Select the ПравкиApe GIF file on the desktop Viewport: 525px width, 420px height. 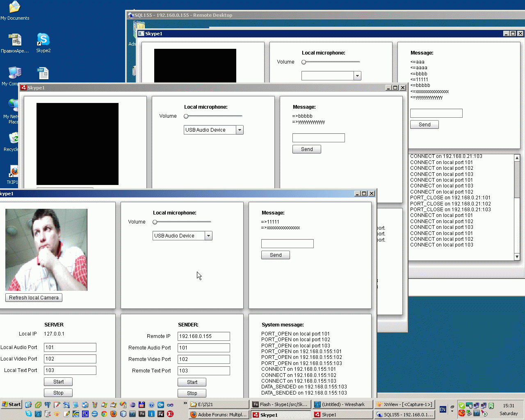[x=15, y=43]
